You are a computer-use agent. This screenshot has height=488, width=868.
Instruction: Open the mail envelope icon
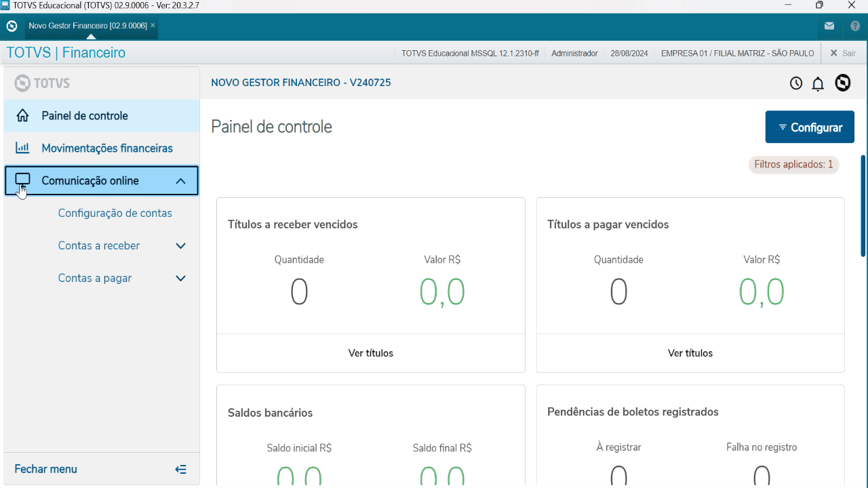[829, 26]
